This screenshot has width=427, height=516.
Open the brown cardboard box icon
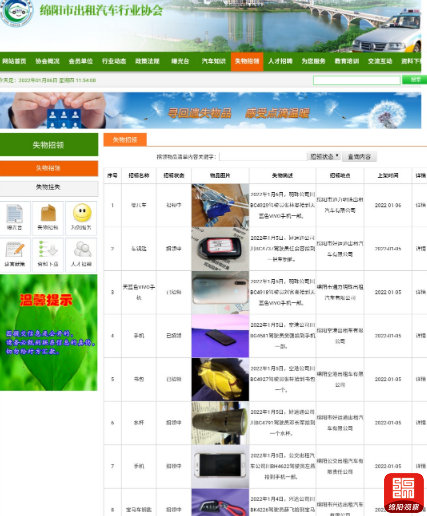pos(48,213)
